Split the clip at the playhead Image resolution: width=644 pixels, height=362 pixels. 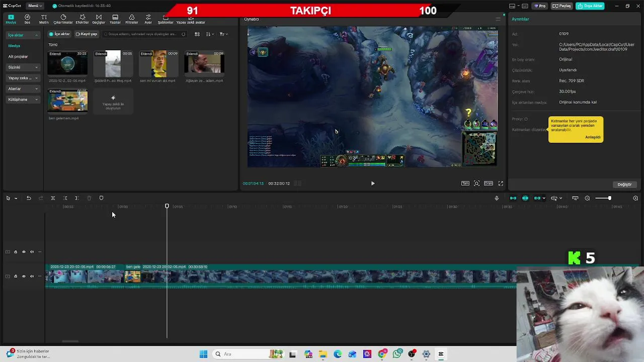[53, 198]
